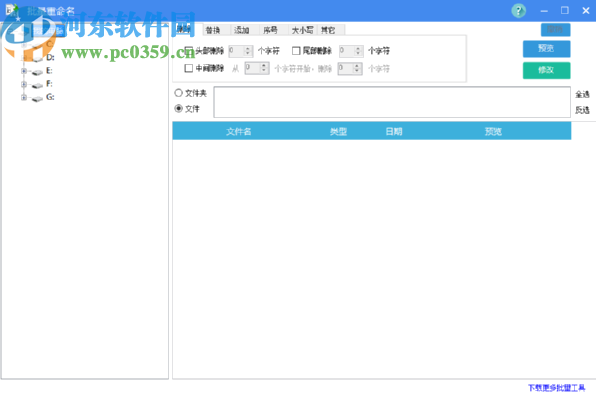Click the 预览 column header in the table
This screenshot has width=596, height=396.
493,131
